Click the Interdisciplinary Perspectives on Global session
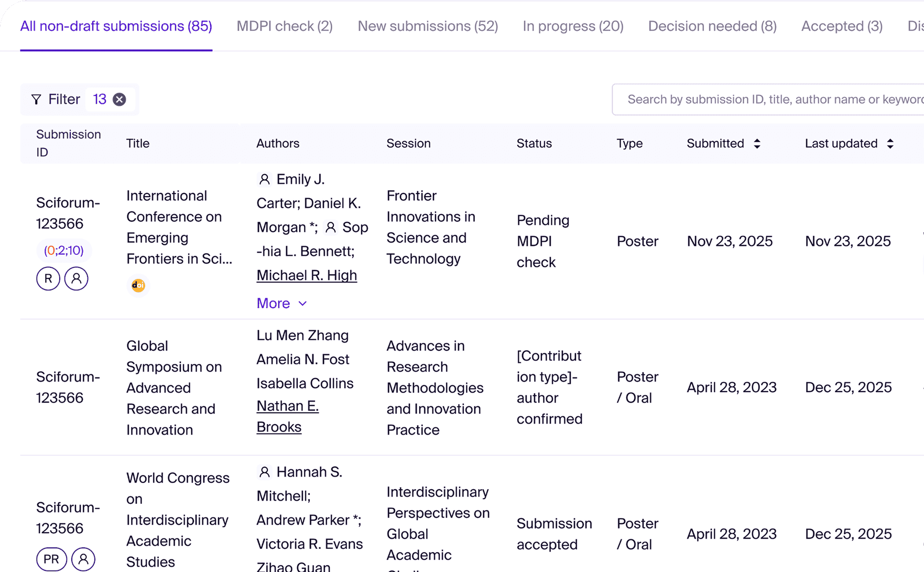 tap(438, 530)
